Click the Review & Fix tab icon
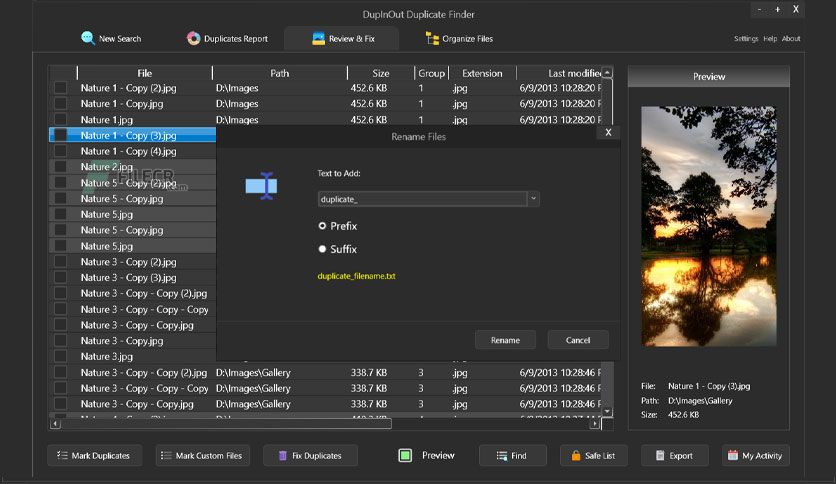This screenshot has width=836, height=484. click(318, 38)
